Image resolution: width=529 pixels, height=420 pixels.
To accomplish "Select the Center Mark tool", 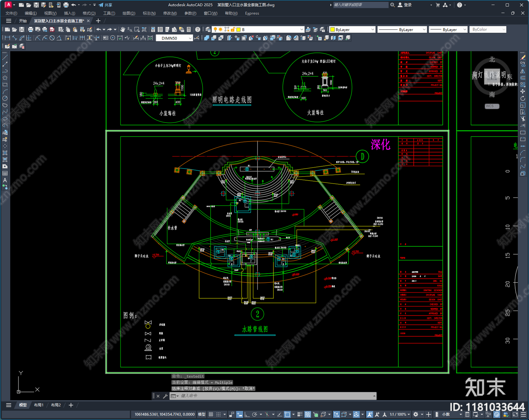I will tap(113, 38).
